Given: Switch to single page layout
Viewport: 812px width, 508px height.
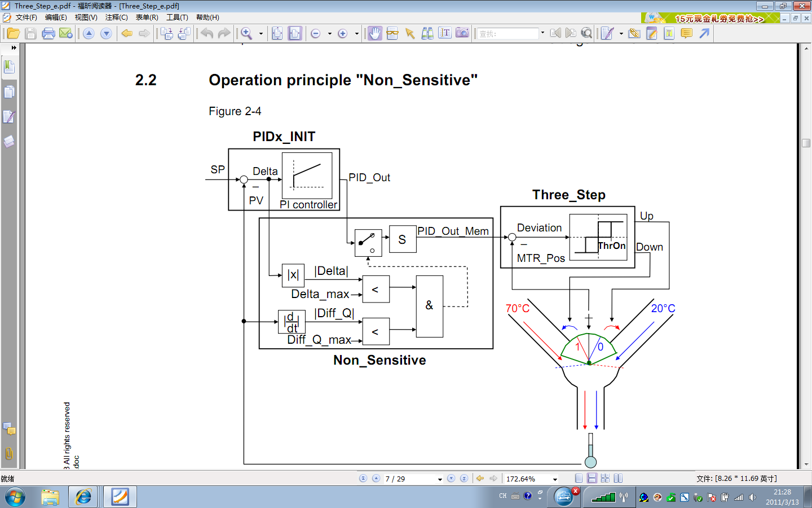Looking at the screenshot, I should click(x=579, y=478).
